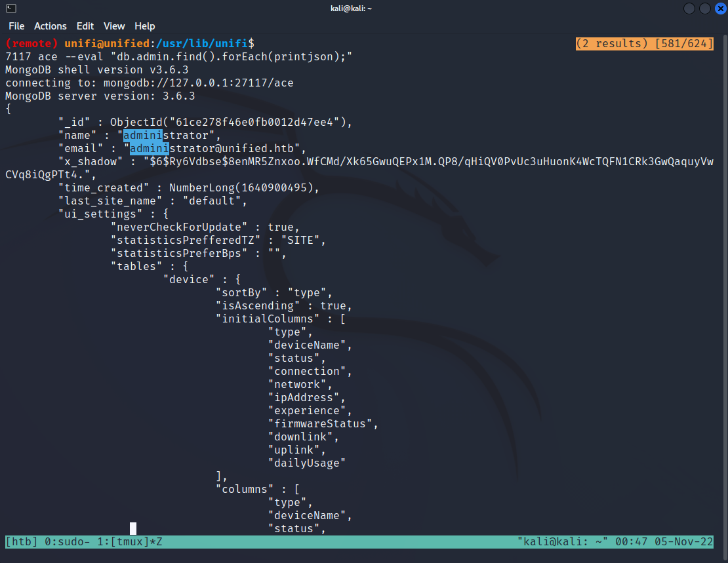The image size is (728, 563).
Task: Click the white block cursor at bottom
Action: 133,529
